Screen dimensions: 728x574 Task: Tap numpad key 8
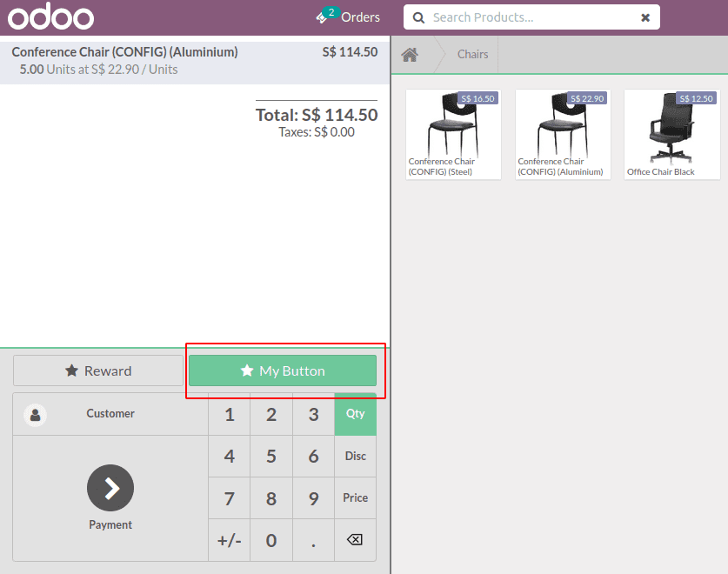pyautogui.click(x=271, y=498)
